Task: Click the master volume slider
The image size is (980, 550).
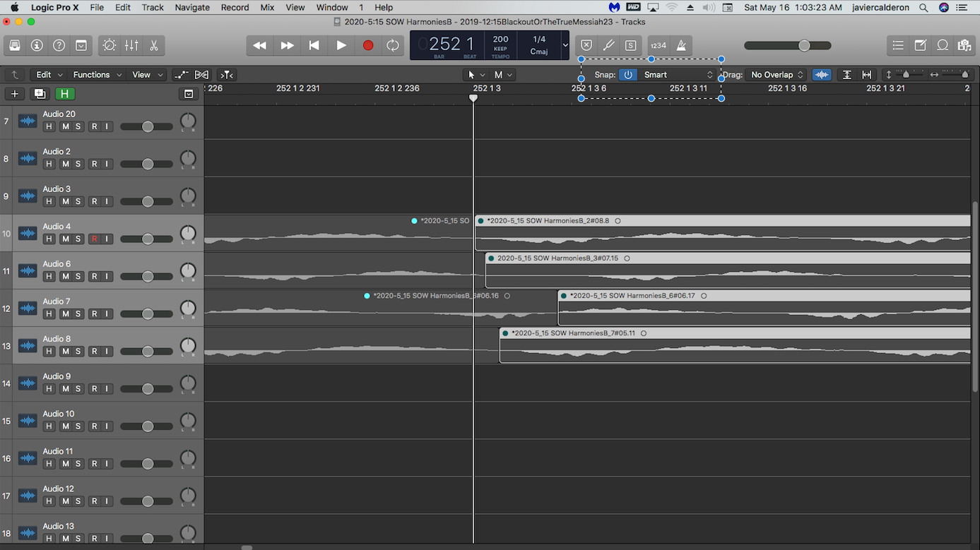Action: 788,45
